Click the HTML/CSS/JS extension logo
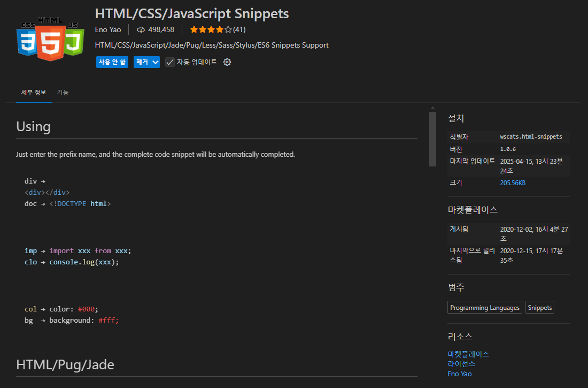The width and height of the screenshot is (588, 388). click(x=50, y=39)
